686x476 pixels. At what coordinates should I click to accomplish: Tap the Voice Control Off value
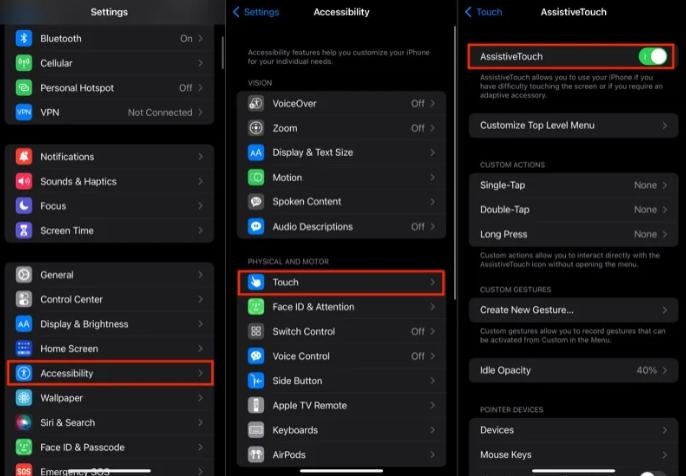coord(418,356)
